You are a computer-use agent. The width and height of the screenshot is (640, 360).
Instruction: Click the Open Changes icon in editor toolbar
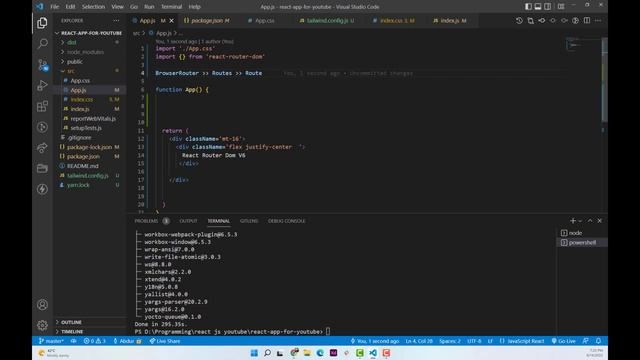click(530, 20)
